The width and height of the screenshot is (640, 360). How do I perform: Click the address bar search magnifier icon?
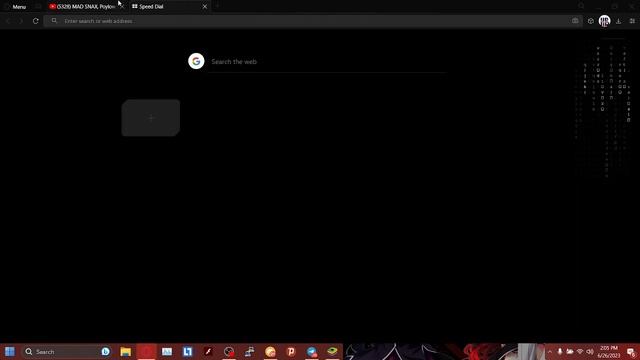54,21
